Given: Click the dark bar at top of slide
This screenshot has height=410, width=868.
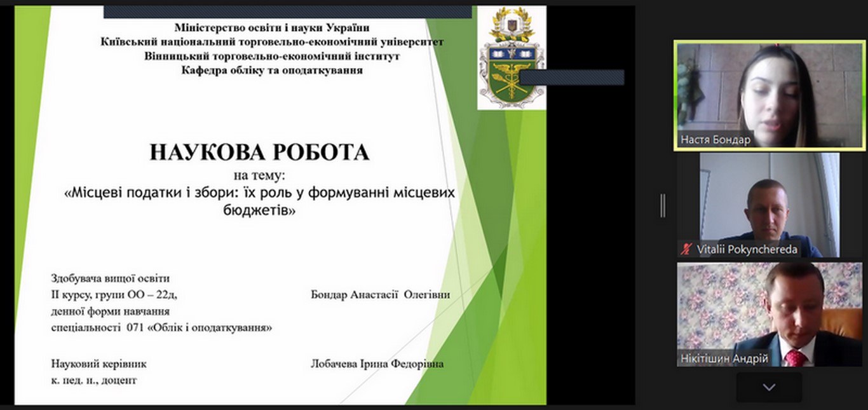Looking at the screenshot, I should pos(287,11).
